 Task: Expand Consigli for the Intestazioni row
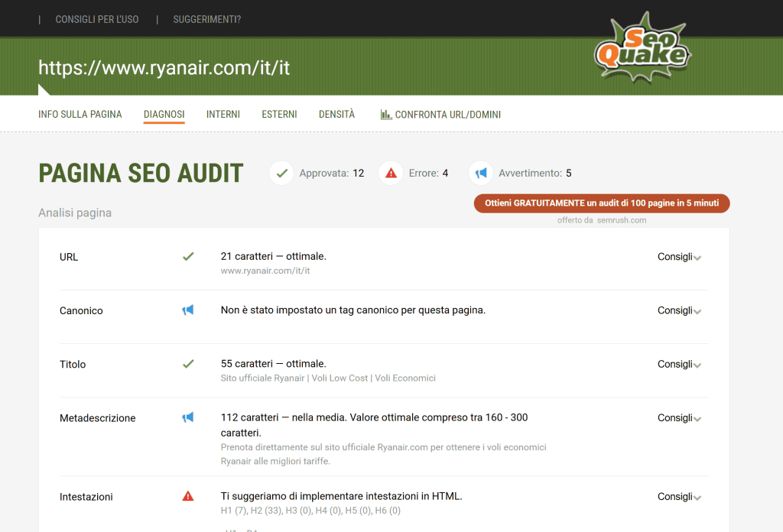pos(679,497)
